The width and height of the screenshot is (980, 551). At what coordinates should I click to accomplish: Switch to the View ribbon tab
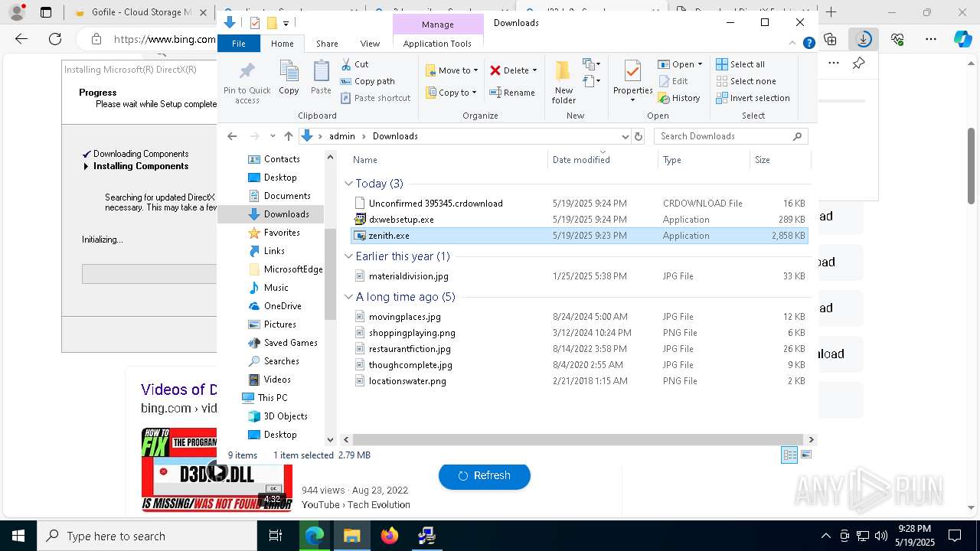click(x=370, y=44)
